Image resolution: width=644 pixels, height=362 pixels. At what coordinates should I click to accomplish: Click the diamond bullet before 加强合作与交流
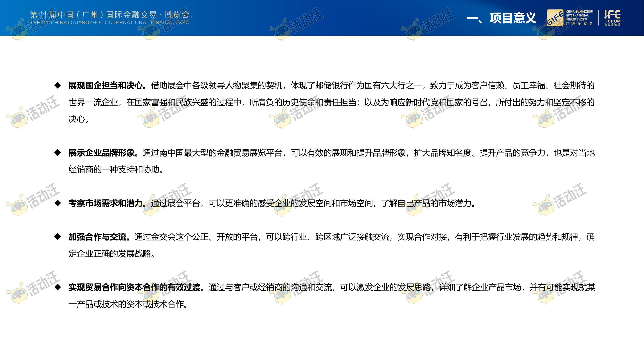[58, 237]
